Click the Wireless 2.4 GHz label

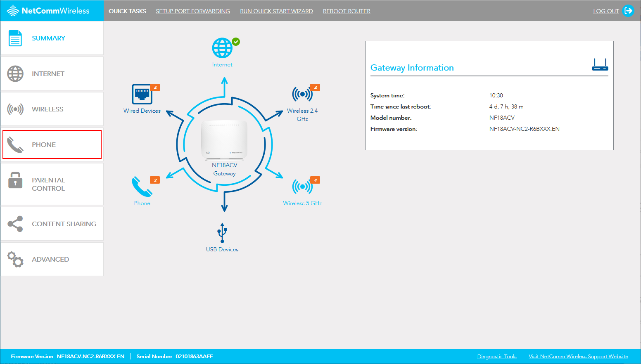tap(302, 115)
